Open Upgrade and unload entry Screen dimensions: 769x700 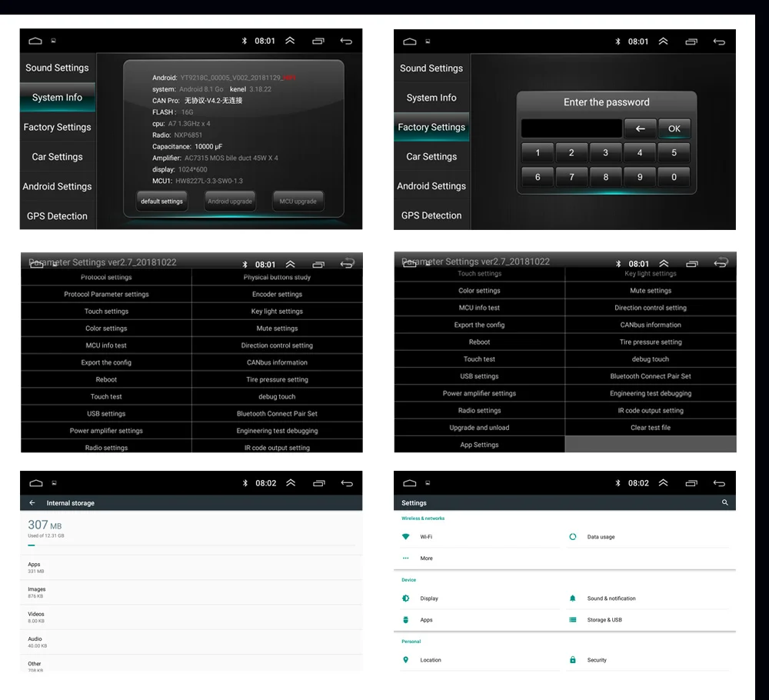point(480,428)
